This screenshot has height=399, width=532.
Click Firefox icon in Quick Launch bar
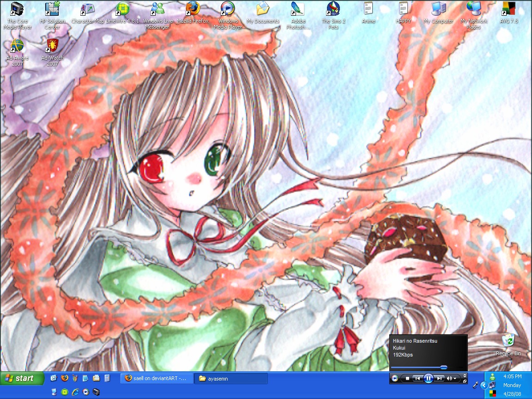[65, 378]
